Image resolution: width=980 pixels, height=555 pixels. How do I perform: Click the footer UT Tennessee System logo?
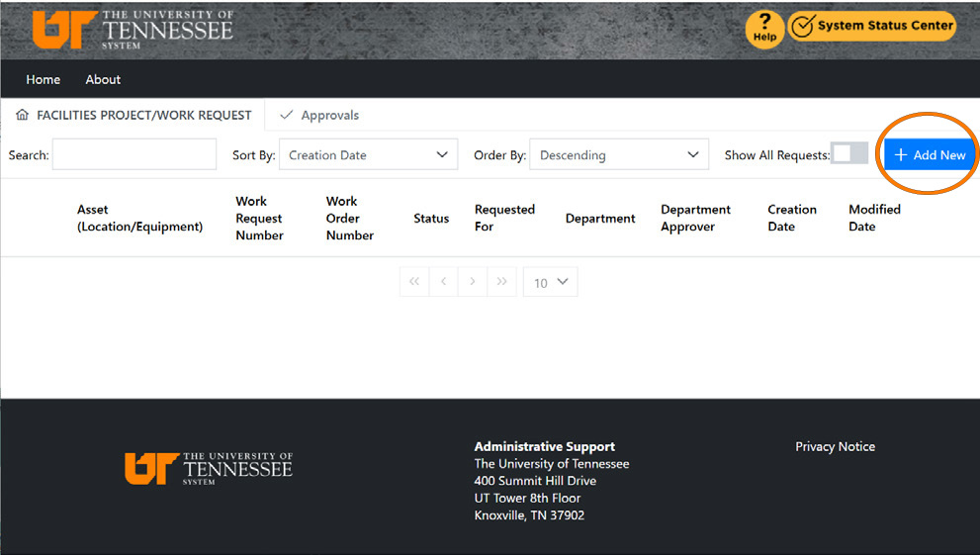[209, 468]
